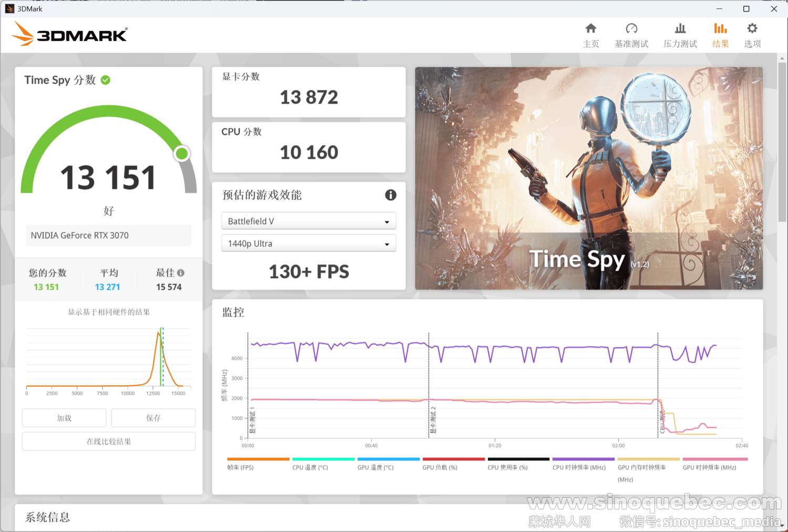
Task: Click the 显卡测试 2 marker on the chart
Action: pos(434,420)
